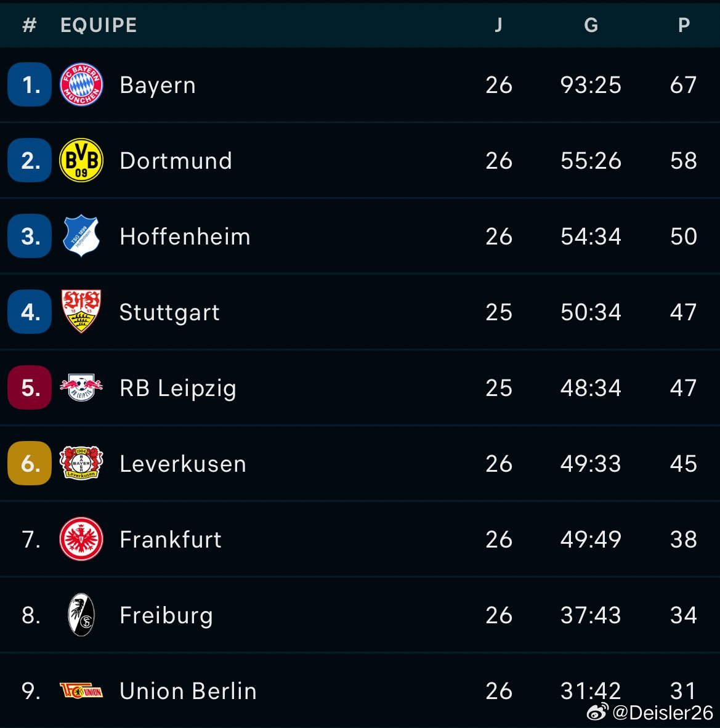Select the EQUIPE column header

(99, 25)
